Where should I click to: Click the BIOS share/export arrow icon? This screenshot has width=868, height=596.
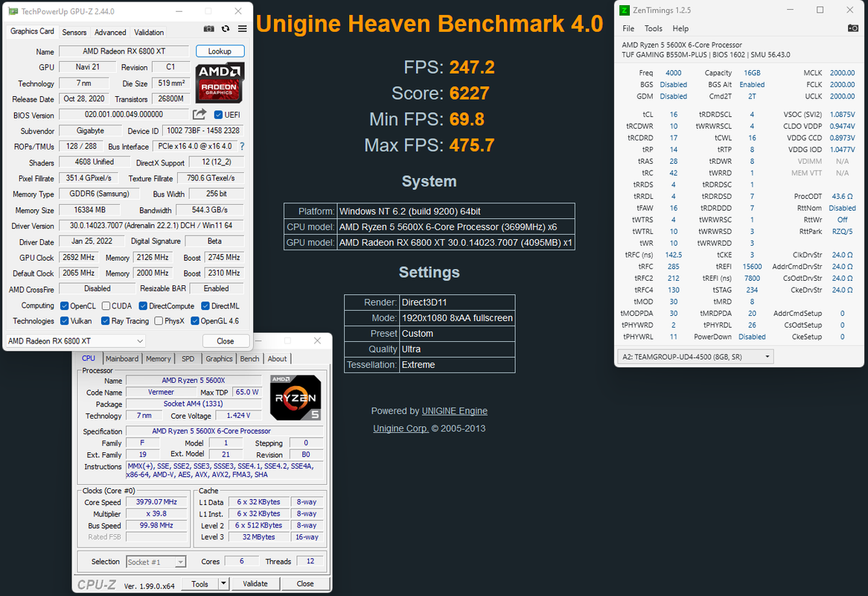[x=200, y=114]
